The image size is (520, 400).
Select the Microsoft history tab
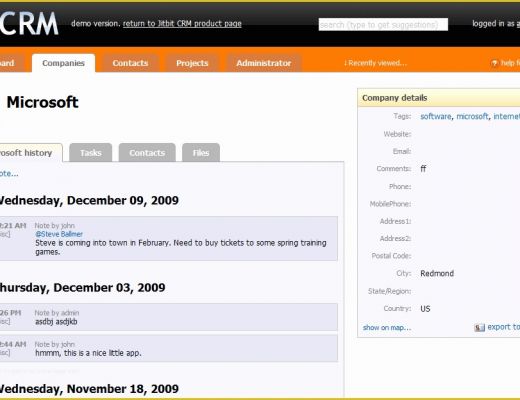tap(31, 153)
